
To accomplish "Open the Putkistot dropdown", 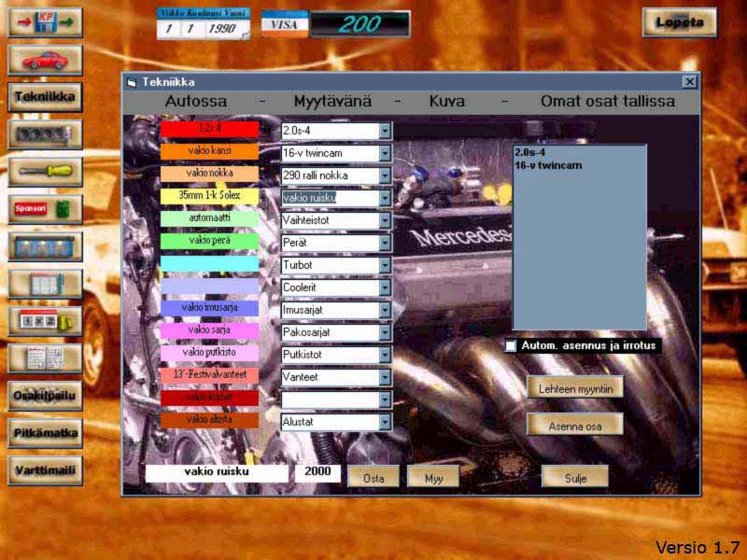I will (385, 355).
